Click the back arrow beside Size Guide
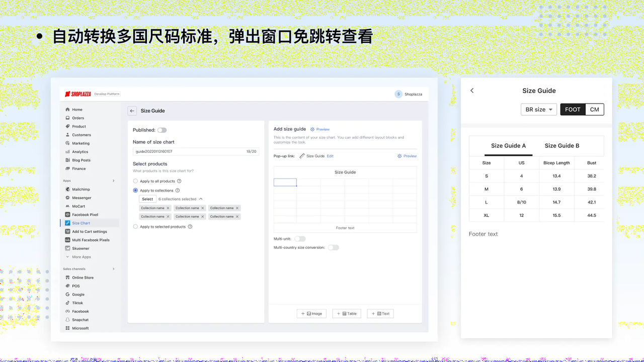This screenshot has height=362, width=644. 132,111
